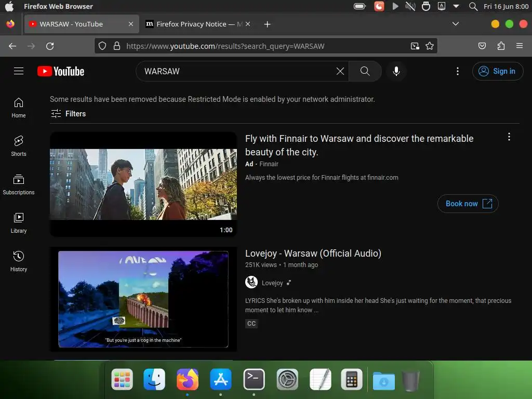Open the Lovejoy - Warsaw (Official Audio) title
Screen dimensions: 532x399
(x=313, y=254)
